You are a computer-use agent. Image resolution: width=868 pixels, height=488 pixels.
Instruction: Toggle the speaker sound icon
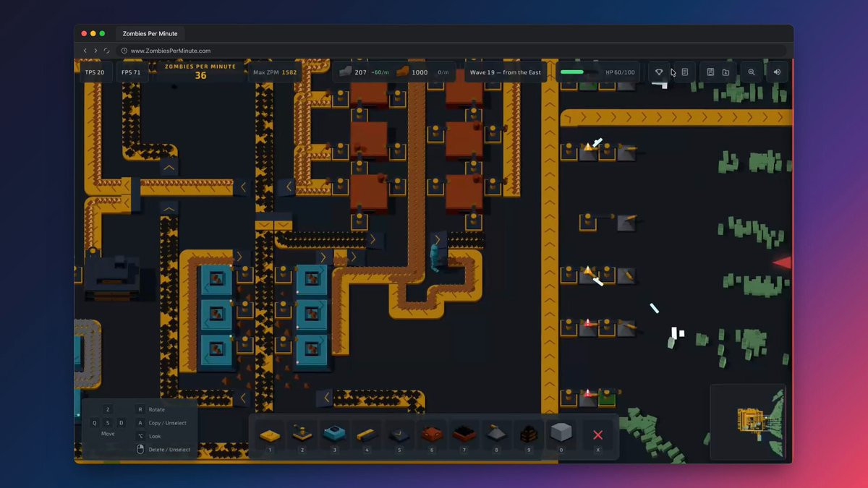pos(777,72)
